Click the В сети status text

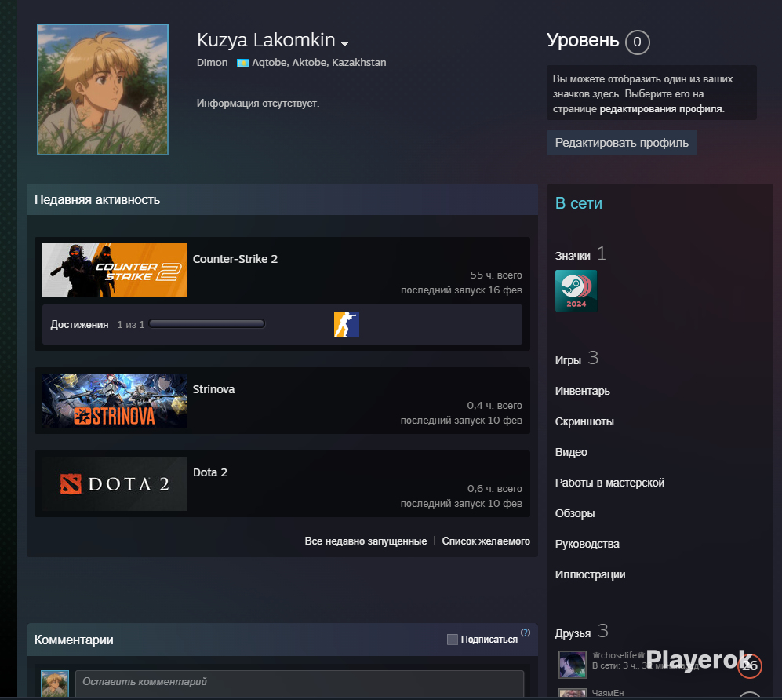tap(579, 203)
